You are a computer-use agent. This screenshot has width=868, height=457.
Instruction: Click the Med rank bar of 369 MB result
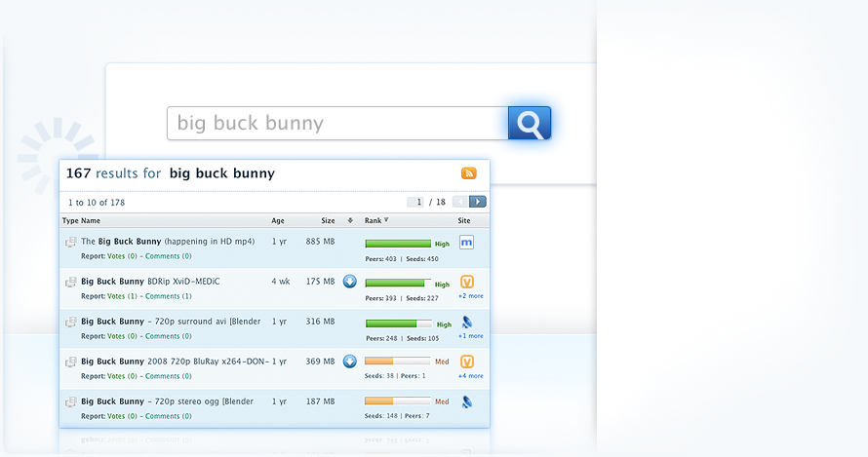(x=398, y=362)
